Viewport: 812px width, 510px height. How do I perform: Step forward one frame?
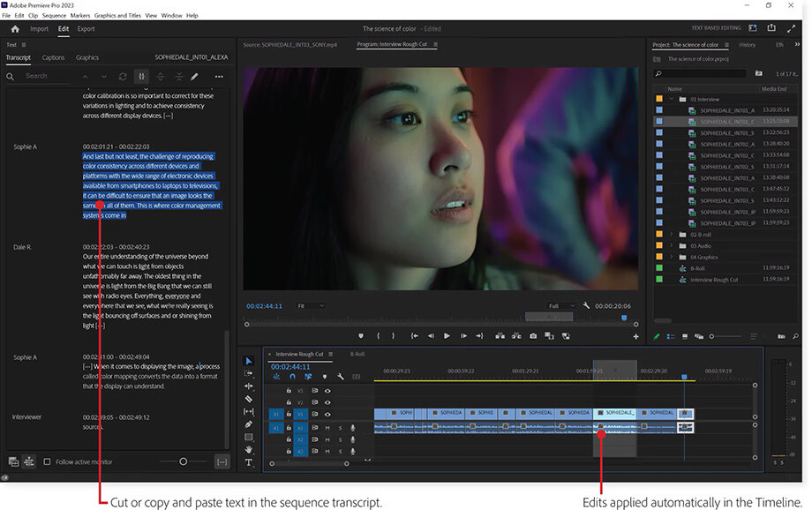pyautogui.click(x=463, y=336)
